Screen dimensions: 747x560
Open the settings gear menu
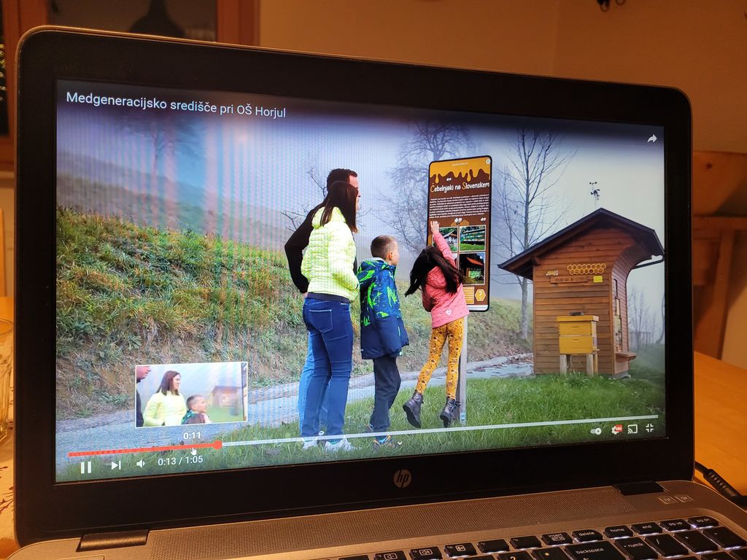pos(616,429)
